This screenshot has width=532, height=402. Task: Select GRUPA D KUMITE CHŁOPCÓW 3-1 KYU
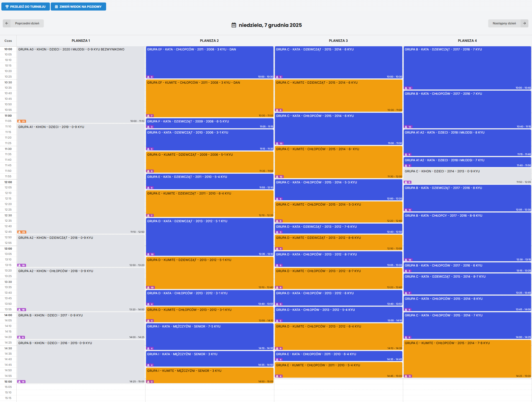point(210,314)
